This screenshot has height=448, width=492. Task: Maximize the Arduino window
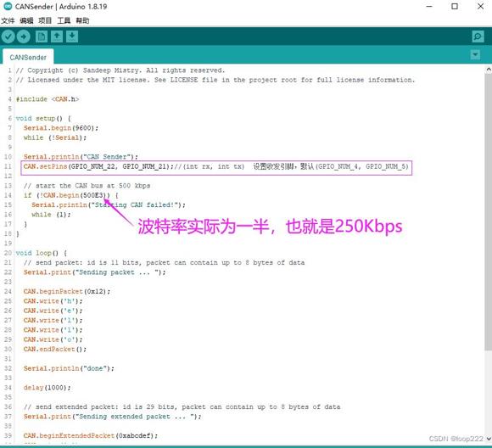(455, 6)
